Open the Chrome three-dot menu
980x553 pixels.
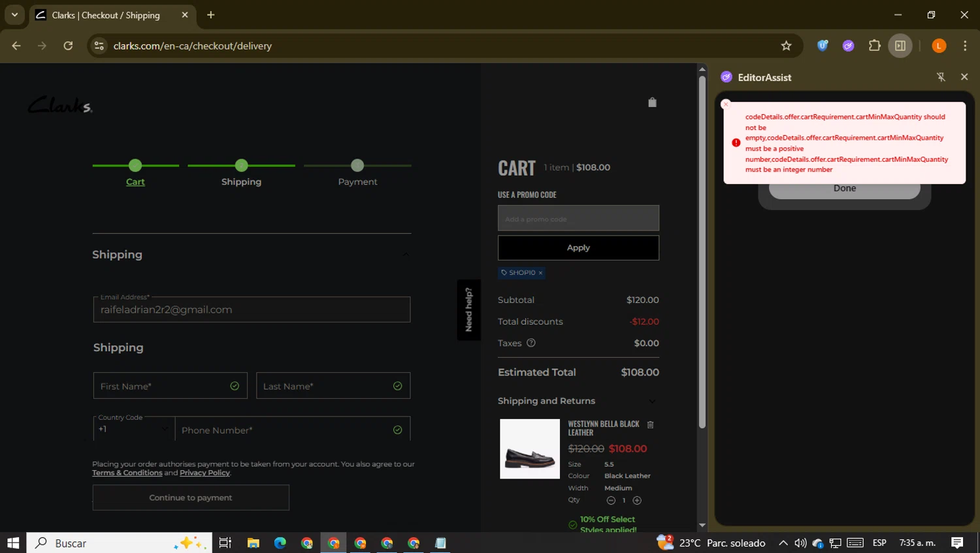pyautogui.click(x=965, y=46)
